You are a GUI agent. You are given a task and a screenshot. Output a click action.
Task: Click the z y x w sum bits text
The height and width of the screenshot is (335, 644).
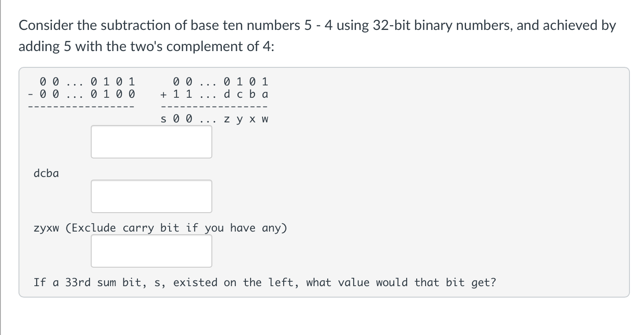click(x=246, y=118)
